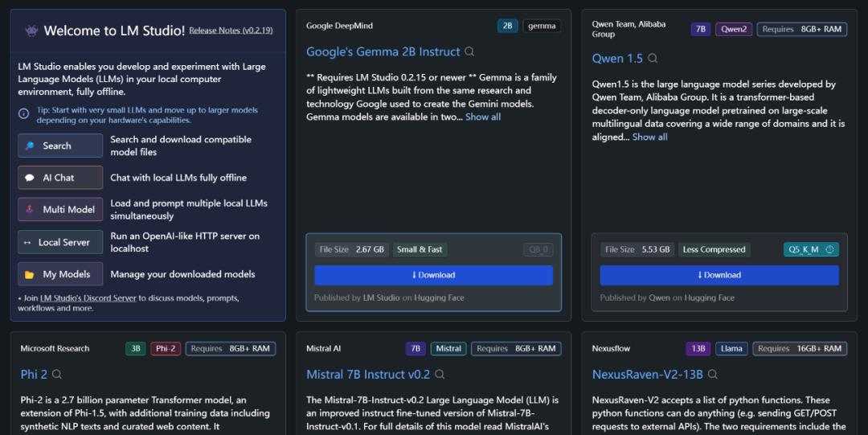Click the Qwen2 architecture tag
Viewport: 868px width, 435px height.
734,30
